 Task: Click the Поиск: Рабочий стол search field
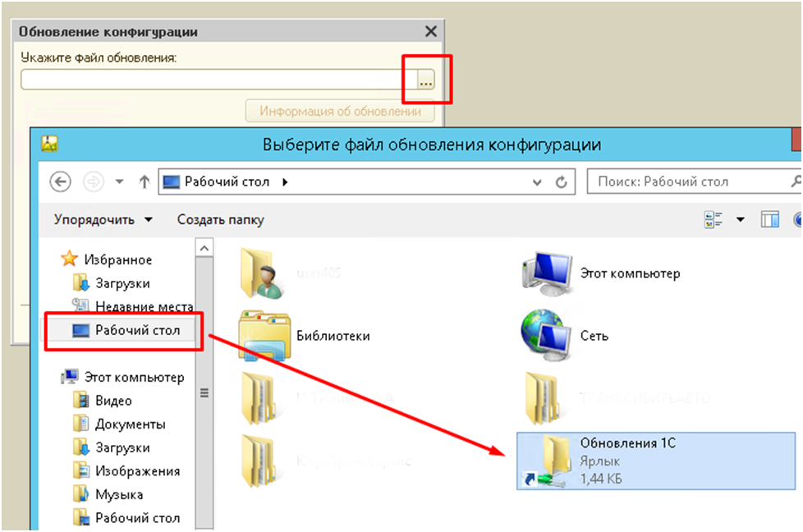point(694,181)
